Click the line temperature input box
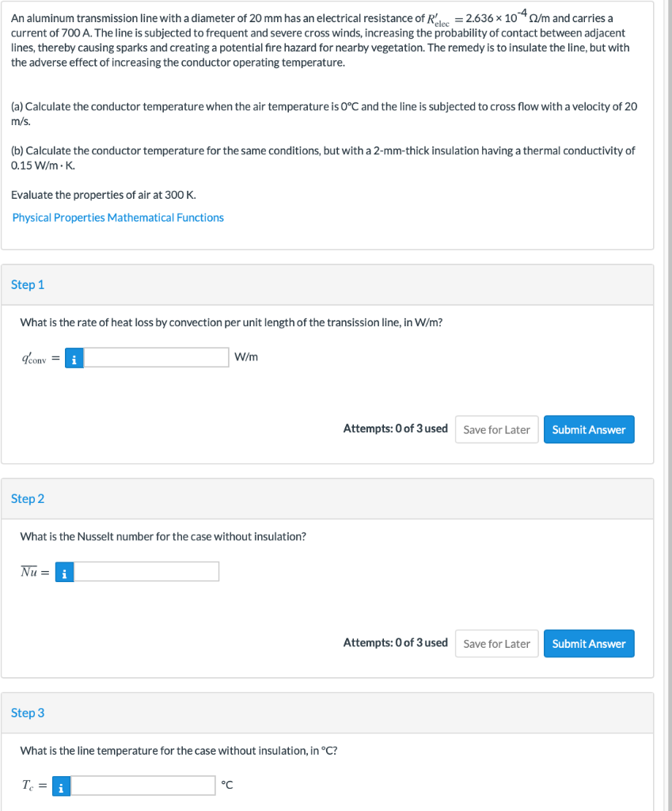Image resolution: width=672 pixels, height=811 pixels. [x=144, y=785]
